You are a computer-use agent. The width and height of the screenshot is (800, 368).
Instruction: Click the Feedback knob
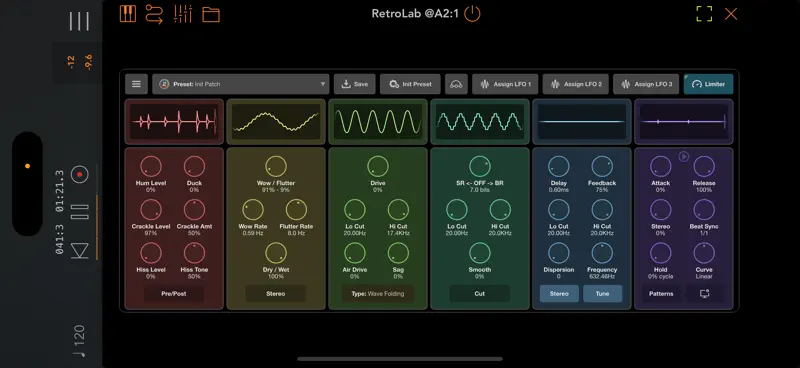point(602,167)
